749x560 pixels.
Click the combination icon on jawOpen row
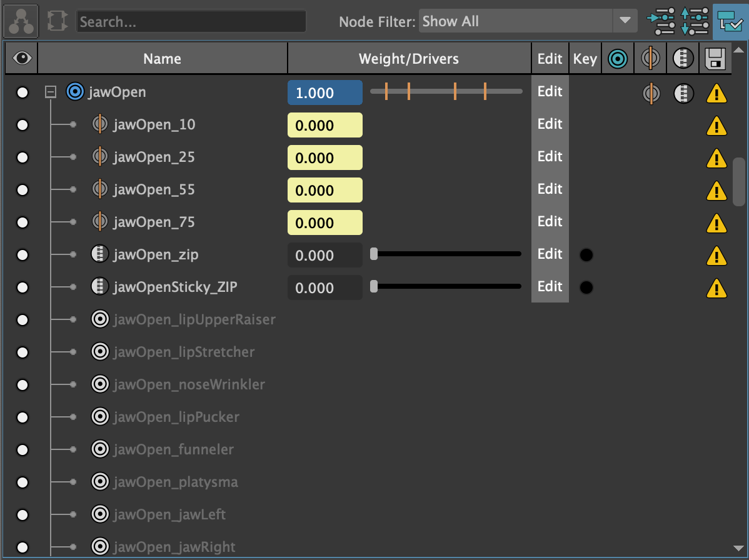(x=683, y=93)
